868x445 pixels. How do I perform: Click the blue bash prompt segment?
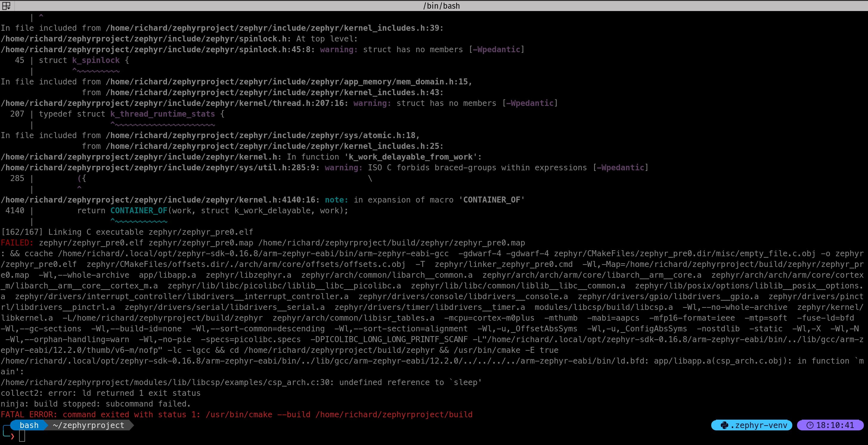[x=29, y=425]
